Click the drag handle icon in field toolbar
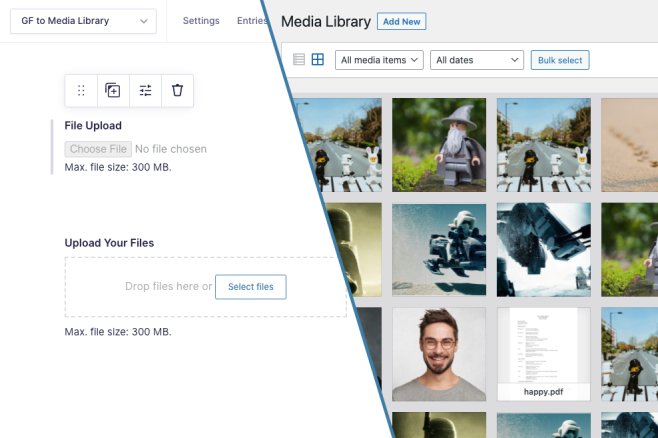This screenshot has width=658, height=438. click(81, 91)
